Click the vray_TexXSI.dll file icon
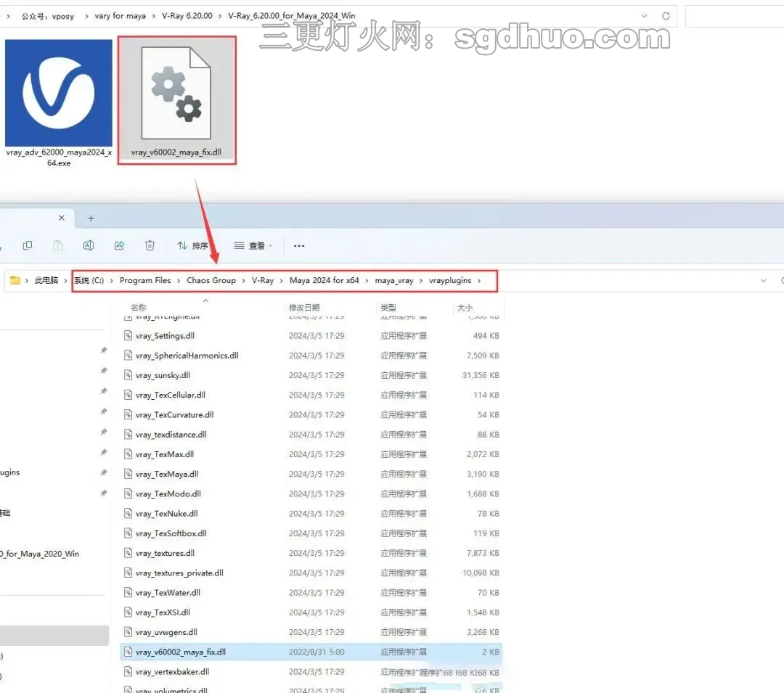 coord(128,612)
